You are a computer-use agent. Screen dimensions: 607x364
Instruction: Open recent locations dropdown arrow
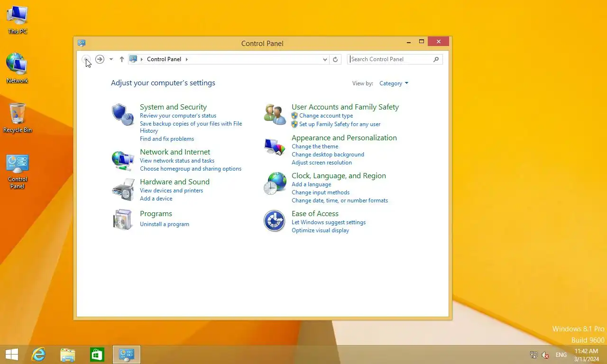[x=111, y=59]
